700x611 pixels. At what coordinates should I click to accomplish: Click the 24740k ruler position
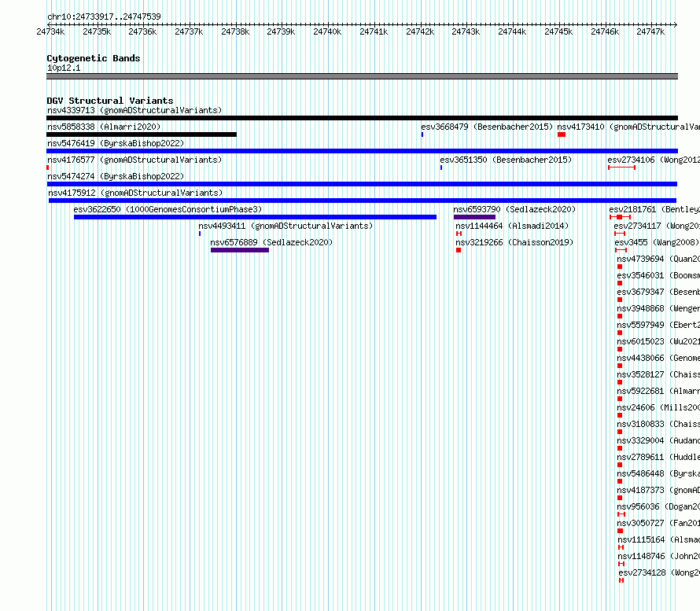(x=327, y=31)
